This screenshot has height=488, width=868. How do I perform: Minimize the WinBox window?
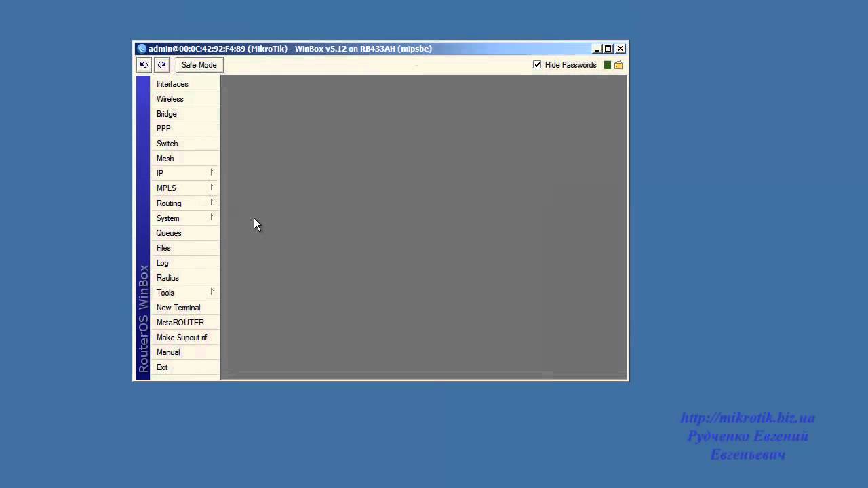point(597,49)
